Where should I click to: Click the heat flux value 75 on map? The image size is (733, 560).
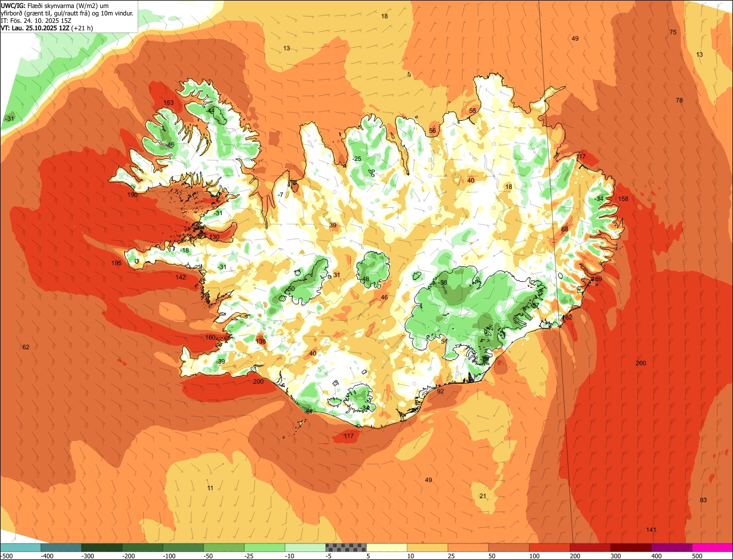pos(673,33)
